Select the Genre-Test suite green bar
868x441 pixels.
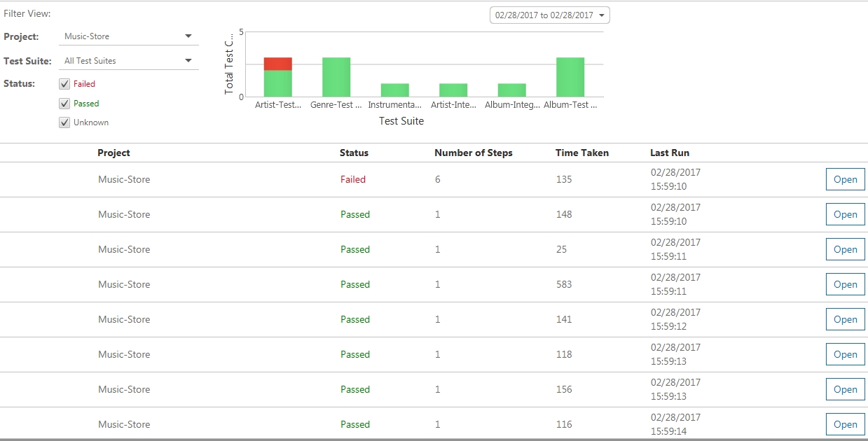pos(336,77)
